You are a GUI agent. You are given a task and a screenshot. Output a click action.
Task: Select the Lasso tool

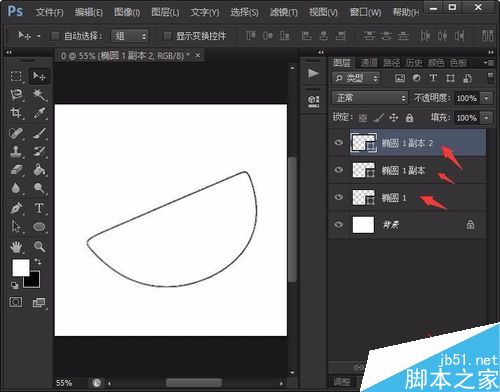(x=16, y=95)
